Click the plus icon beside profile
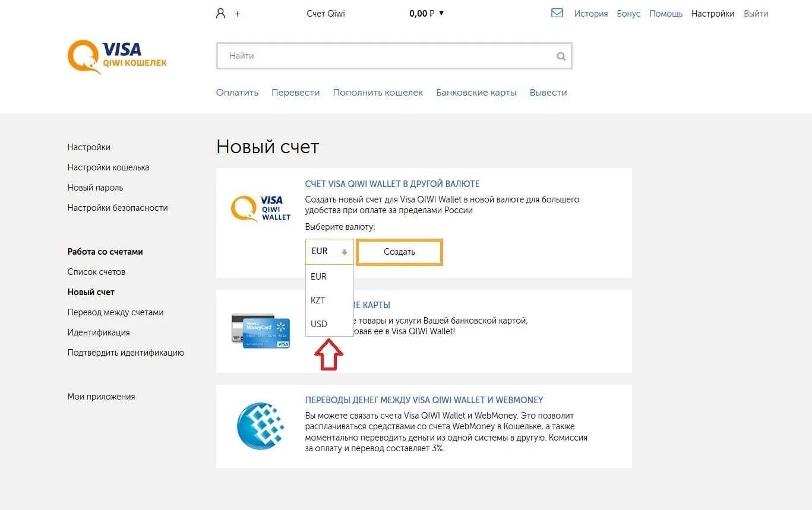812x510 pixels. click(x=237, y=14)
